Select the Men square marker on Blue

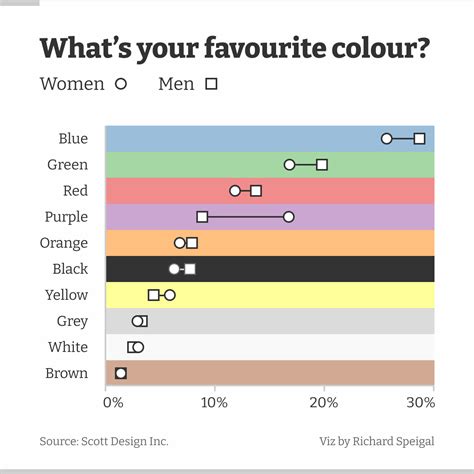pos(419,139)
